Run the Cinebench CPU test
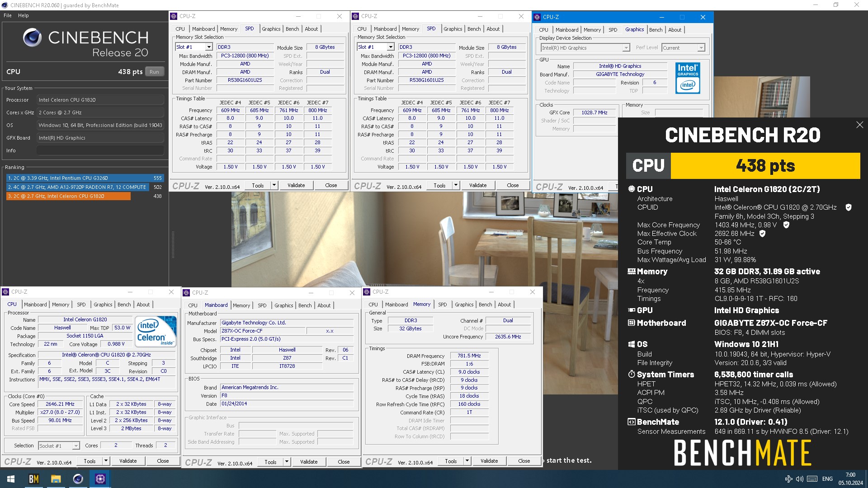The image size is (868, 488). (x=155, y=72)
